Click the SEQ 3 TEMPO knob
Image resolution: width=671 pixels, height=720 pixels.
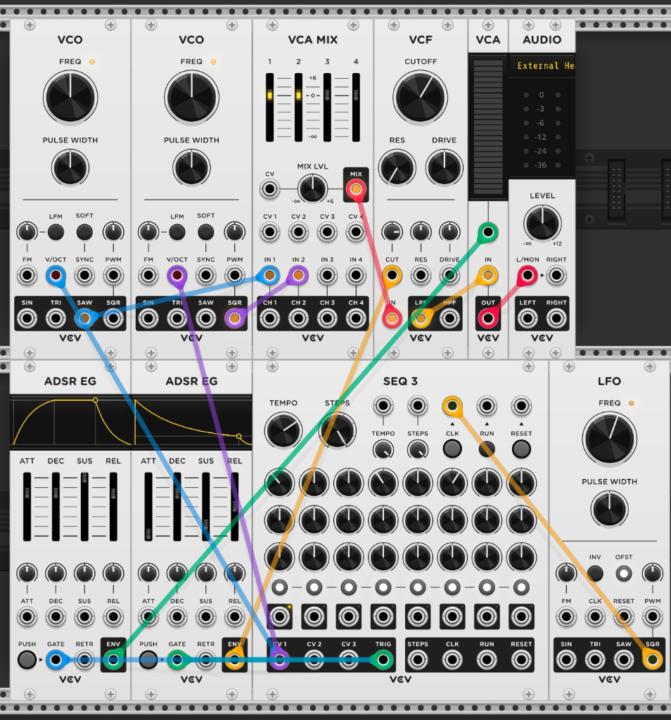tap(283, 430)
